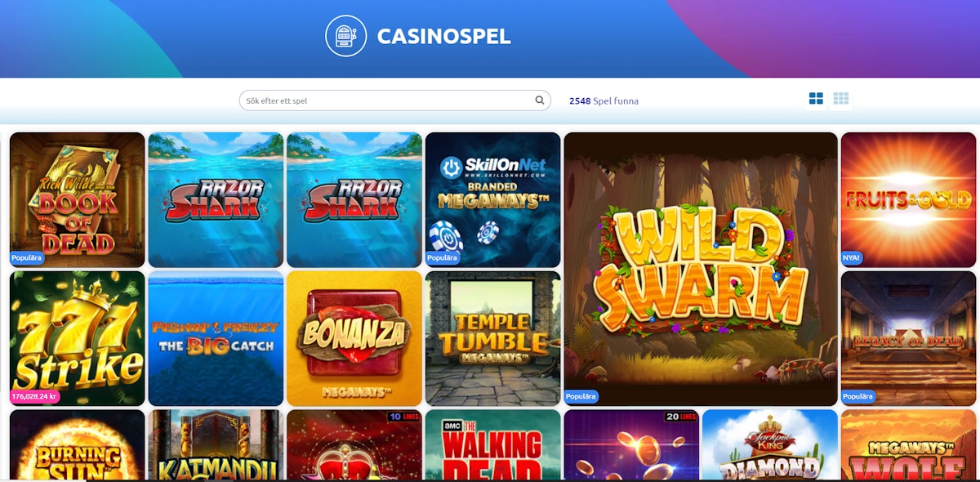Open Temple Tumble Megaways tile

pyautogui.click(x=492, y=338)
